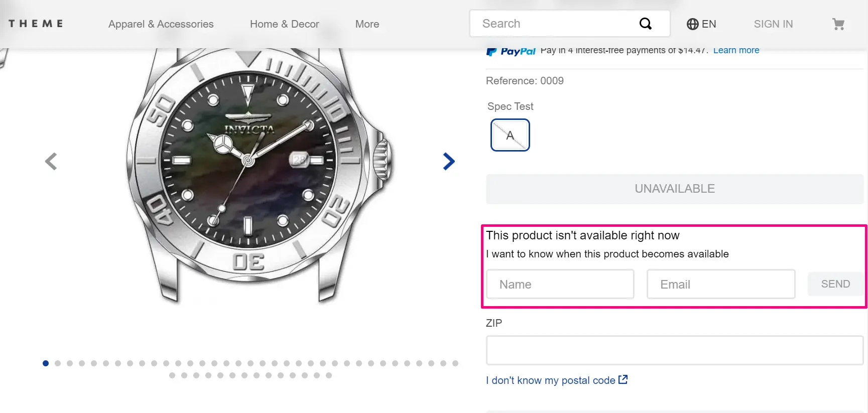Click the PayPal logo
The height and width of the screenshot is (413, 868).
click(511, 51)
